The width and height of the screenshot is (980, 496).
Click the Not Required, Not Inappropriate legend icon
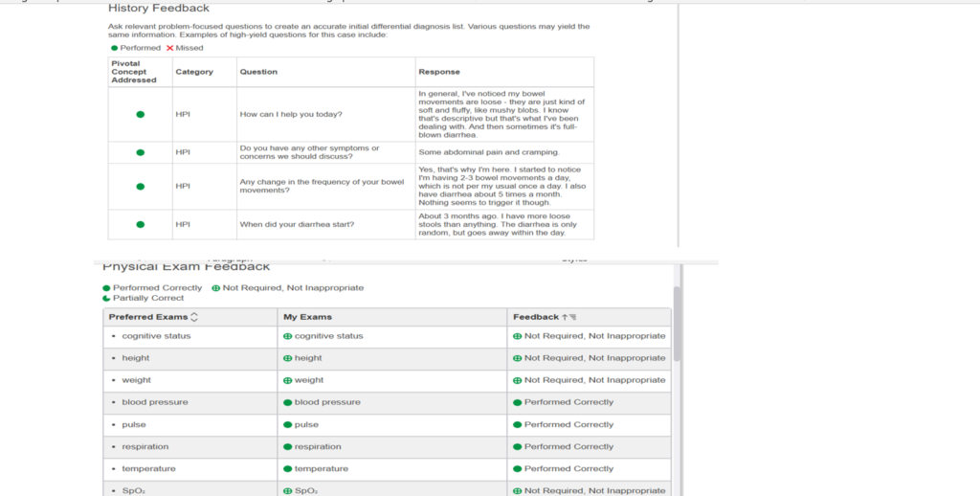[215, 287]
